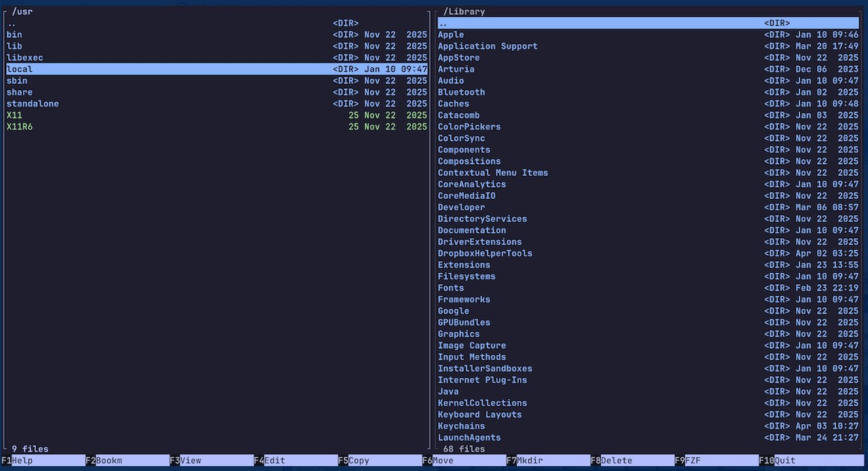
Task: Click the F5 Copy button
Action: (x=380, y=460)
